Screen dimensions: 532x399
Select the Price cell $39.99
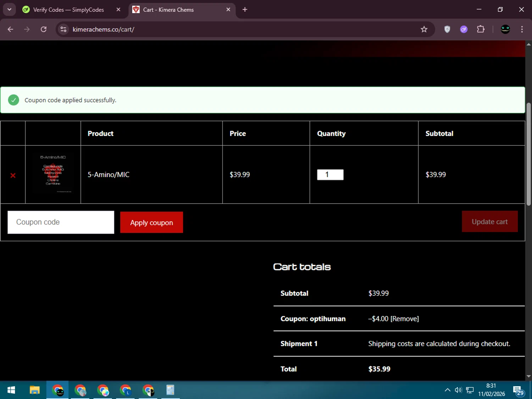[x=240, y=174]
